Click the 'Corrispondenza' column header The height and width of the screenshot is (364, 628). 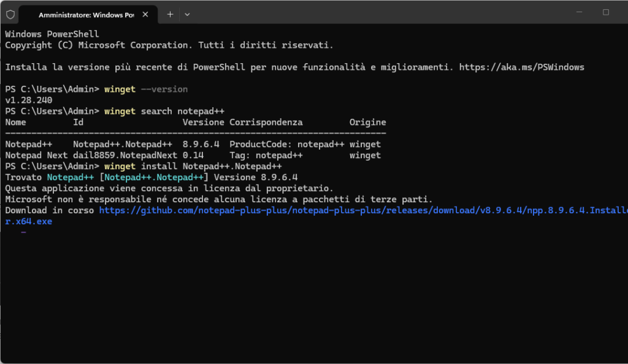click(266, 123)
